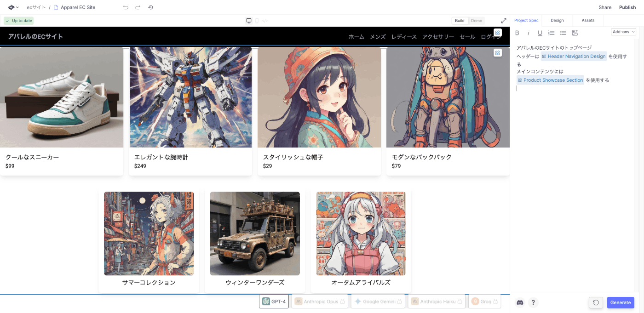Image resolution: width=644 pixels, height=313 pixels.
Task: Insert a numbered list
Action: point(552,33)
